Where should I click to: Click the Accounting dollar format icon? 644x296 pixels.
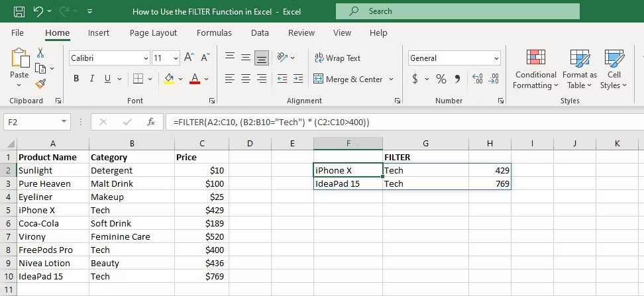(x=415, y=79)
